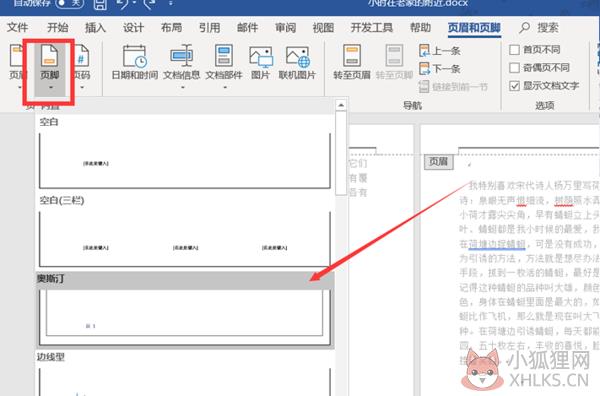Switch to the 审阅 tab
The image size is (600, 396).
pyautogui.click(x=285, y=28)
